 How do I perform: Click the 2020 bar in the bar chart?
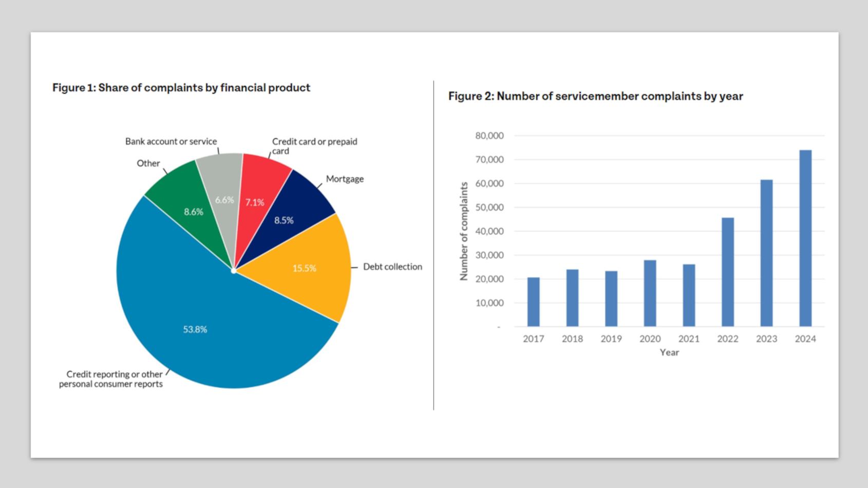click(650, 293)
